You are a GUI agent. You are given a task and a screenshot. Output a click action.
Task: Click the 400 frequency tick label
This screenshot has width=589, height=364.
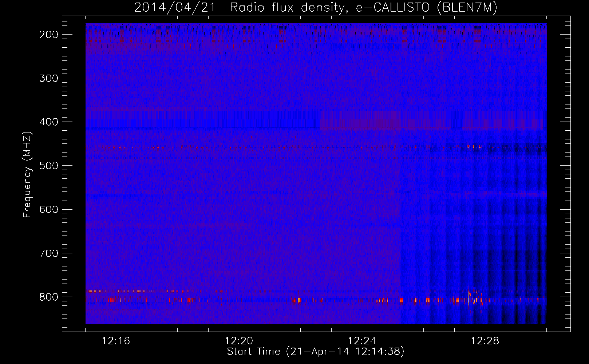(x=49, y=122)
